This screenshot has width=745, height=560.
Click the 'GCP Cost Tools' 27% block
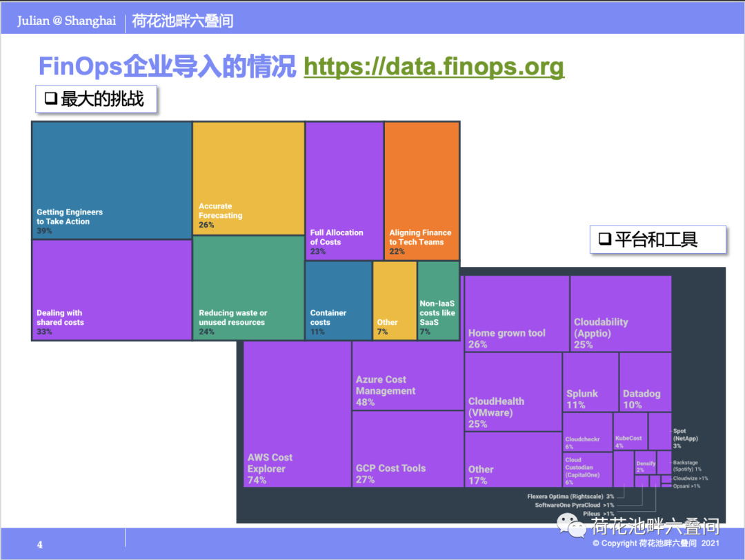[x=408, y=450]
